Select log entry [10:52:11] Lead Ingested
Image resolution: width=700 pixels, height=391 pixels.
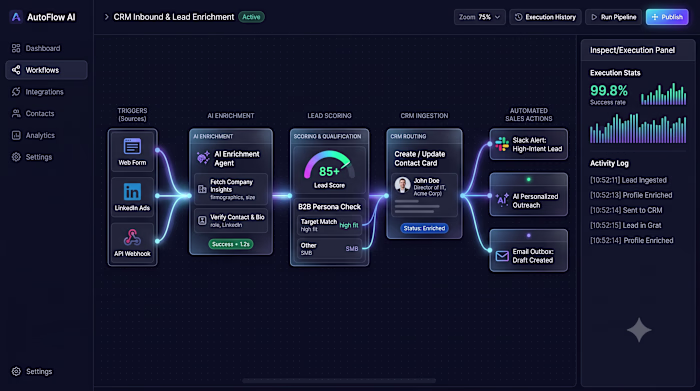pos(628,180)
